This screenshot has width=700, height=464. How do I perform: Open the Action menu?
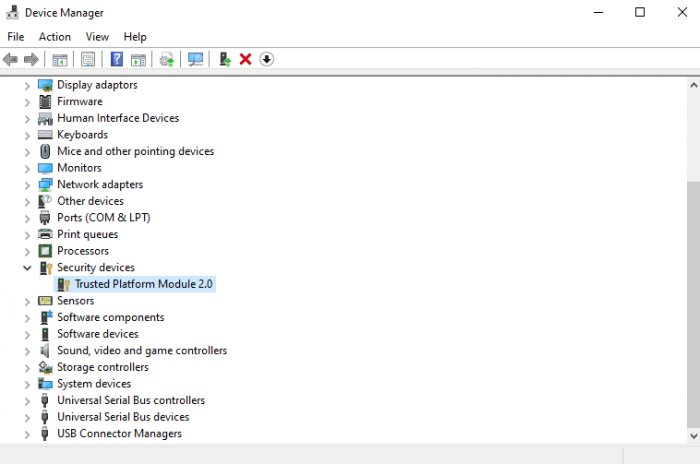coord(54,37)
